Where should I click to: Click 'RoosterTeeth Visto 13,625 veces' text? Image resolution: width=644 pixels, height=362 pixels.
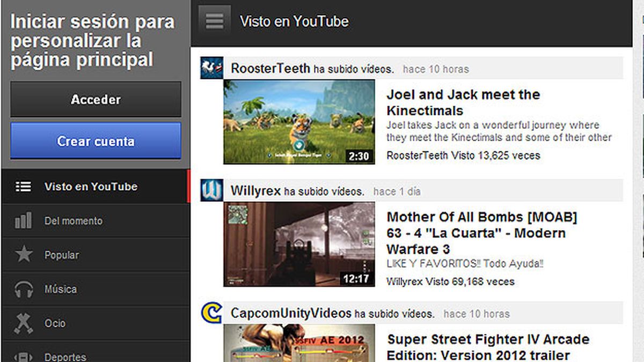pos(463,156)
